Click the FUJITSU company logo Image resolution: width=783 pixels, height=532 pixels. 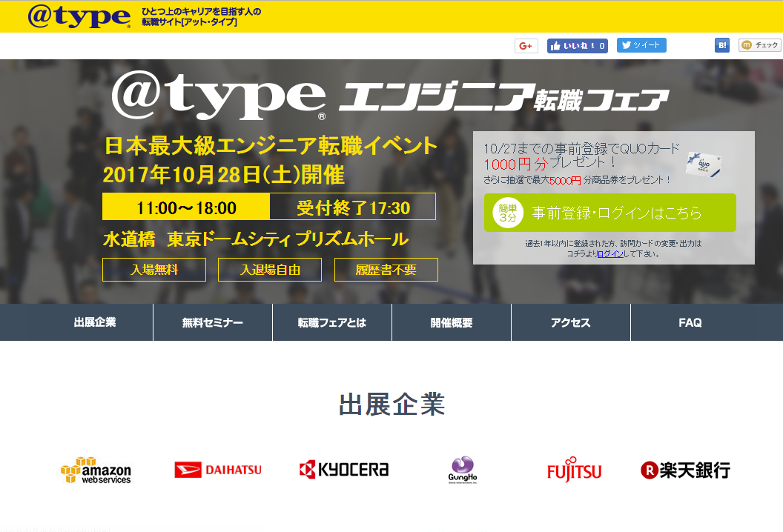tap(574, 470)
